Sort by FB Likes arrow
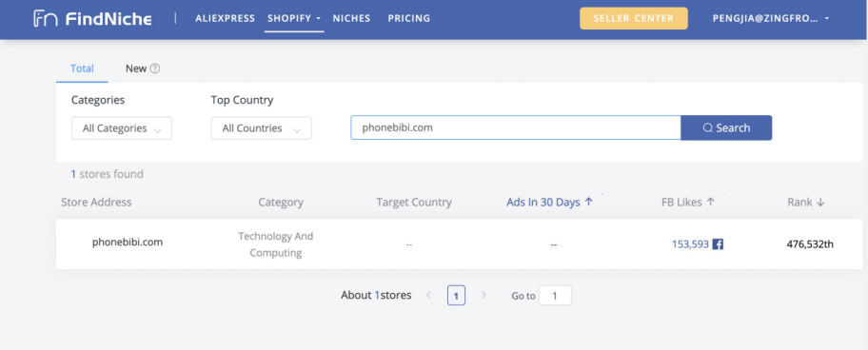The height and width of the screenshot is (350, 868). (x=710, y=202)
